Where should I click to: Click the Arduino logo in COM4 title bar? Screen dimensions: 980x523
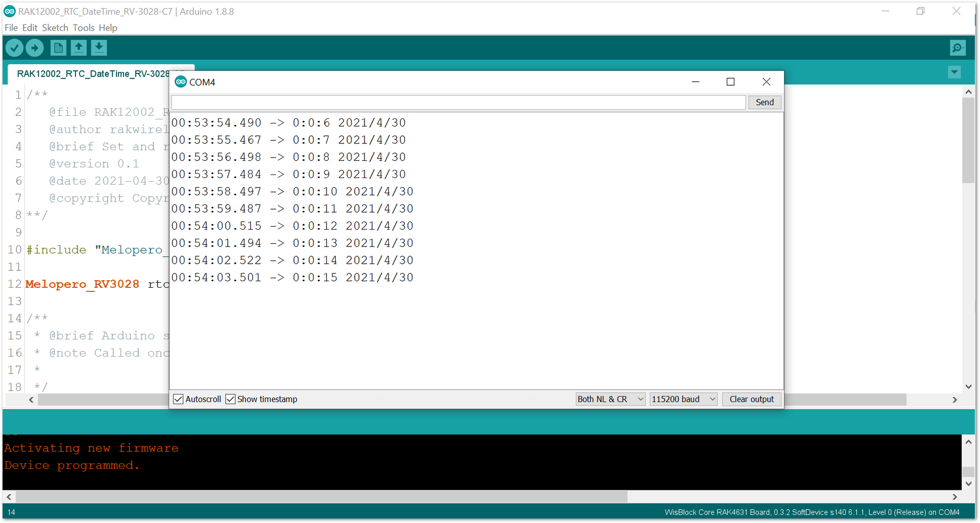(181, 82)
